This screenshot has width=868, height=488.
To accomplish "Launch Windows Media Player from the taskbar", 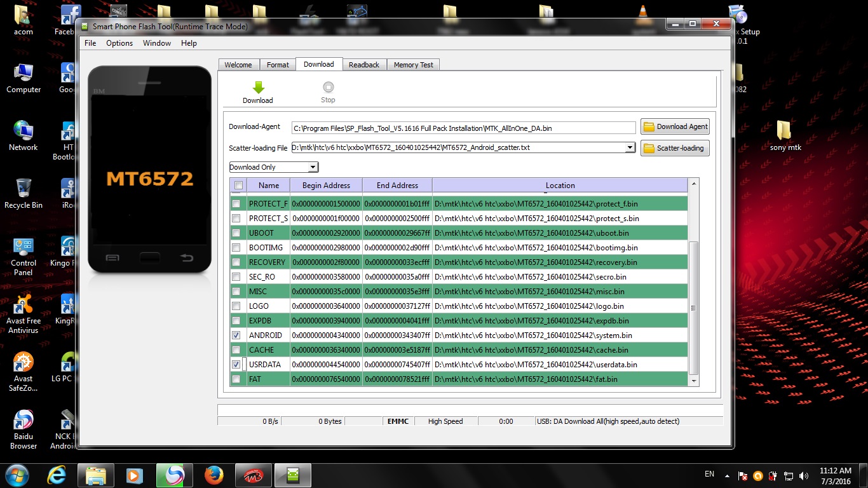I will (x=135, y=475).
